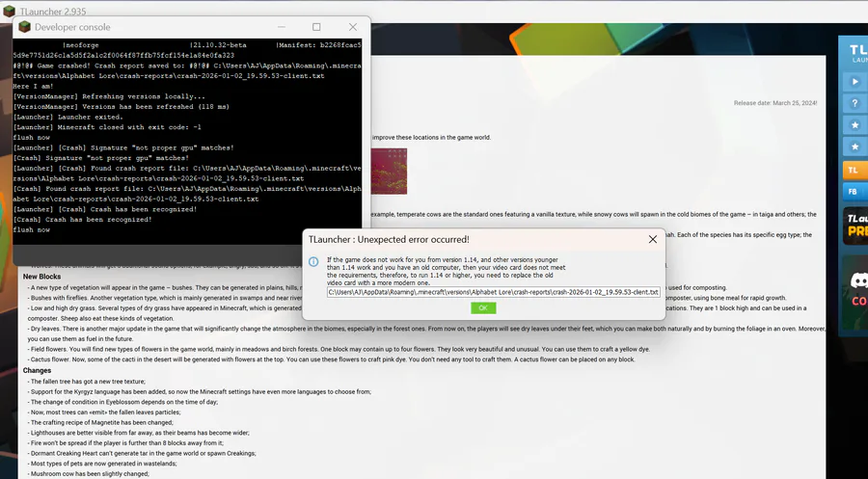
Task: Maximize the Developer console window
Action: (x=316, y=27)
